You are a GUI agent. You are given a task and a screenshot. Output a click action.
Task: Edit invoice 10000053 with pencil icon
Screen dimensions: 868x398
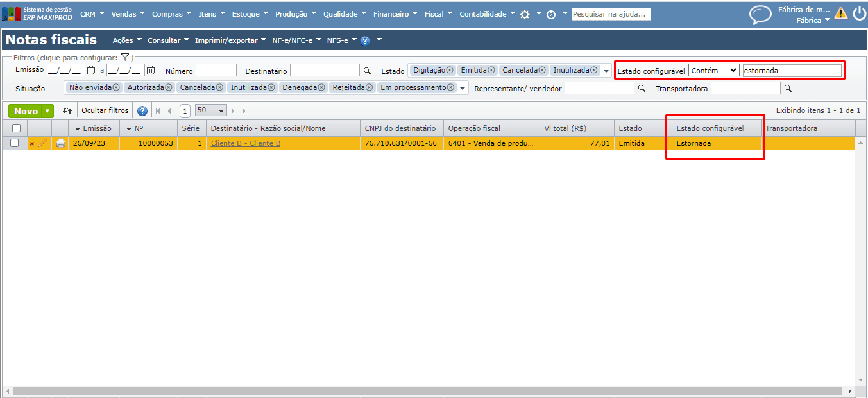(43, 143)
